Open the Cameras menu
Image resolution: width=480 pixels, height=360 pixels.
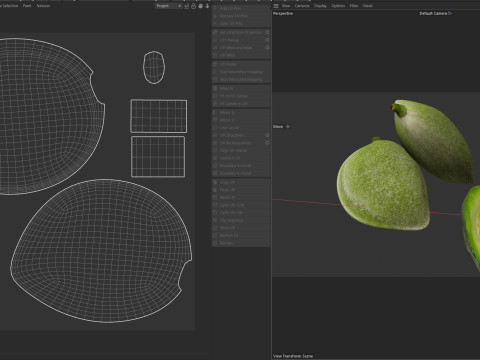tap(302, 6)
